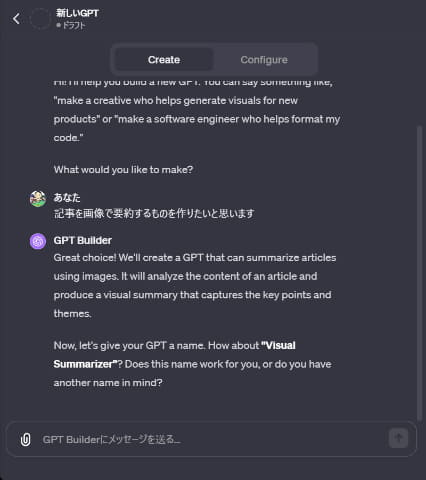Viewport: 426px width, 480px height.
Task: Select the 新しいGPT title text
Action: click(x=77, y=13)
